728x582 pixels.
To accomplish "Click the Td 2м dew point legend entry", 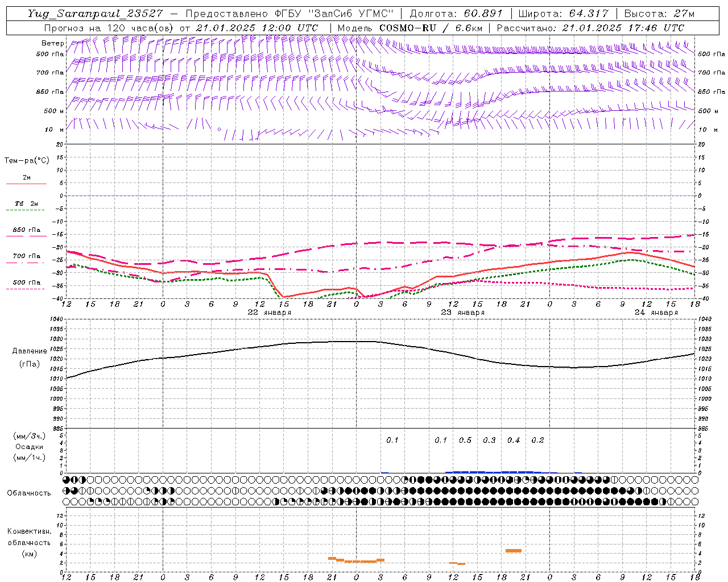I will point(26,203).
